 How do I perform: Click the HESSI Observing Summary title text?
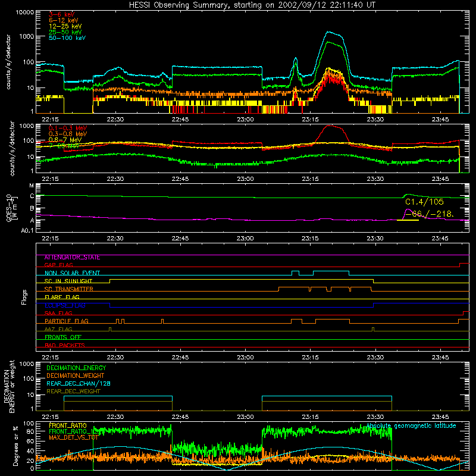[x=252, y=5]
